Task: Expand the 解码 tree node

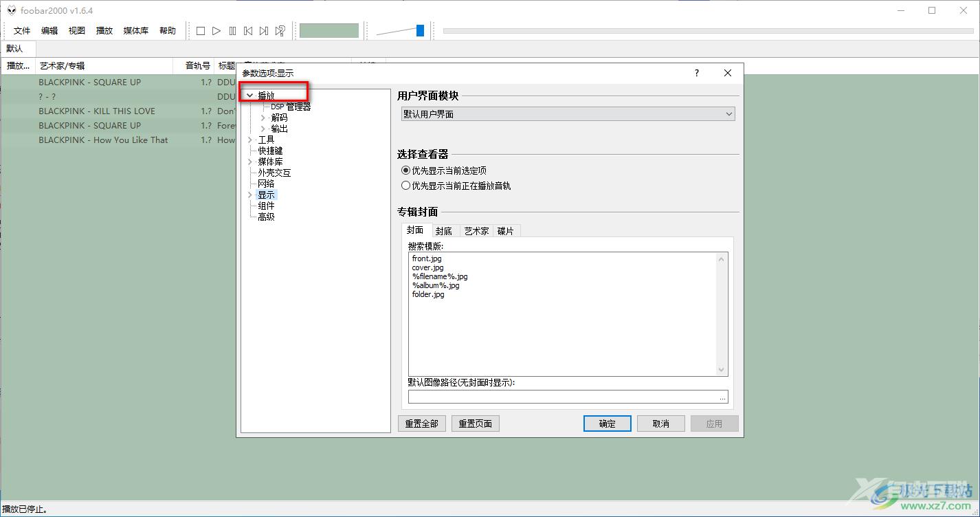Action: [263, 118]
